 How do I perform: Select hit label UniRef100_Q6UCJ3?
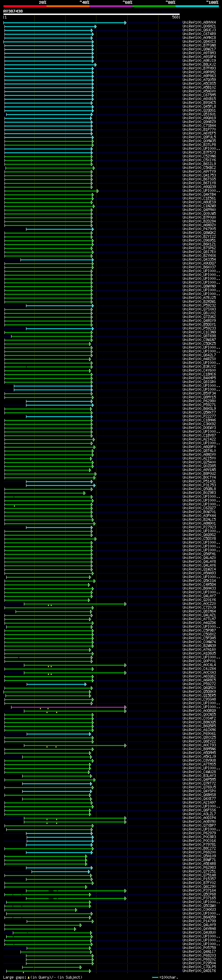click(199, 30)
